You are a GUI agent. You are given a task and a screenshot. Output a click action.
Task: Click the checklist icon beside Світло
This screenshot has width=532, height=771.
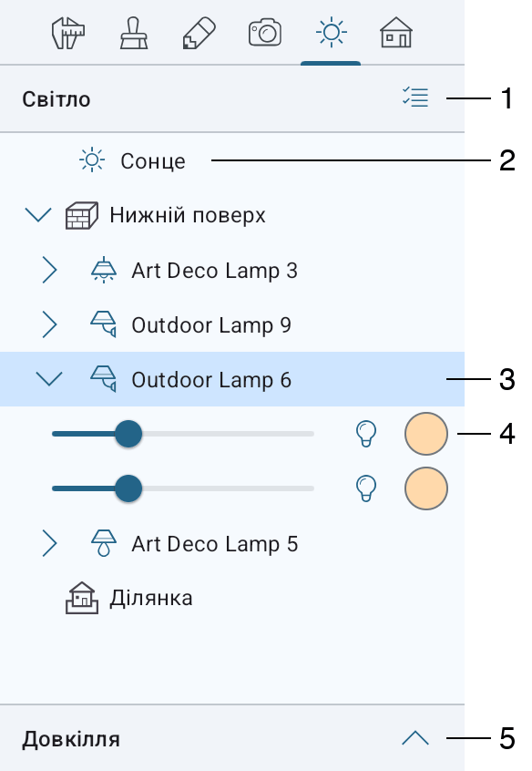415,98
